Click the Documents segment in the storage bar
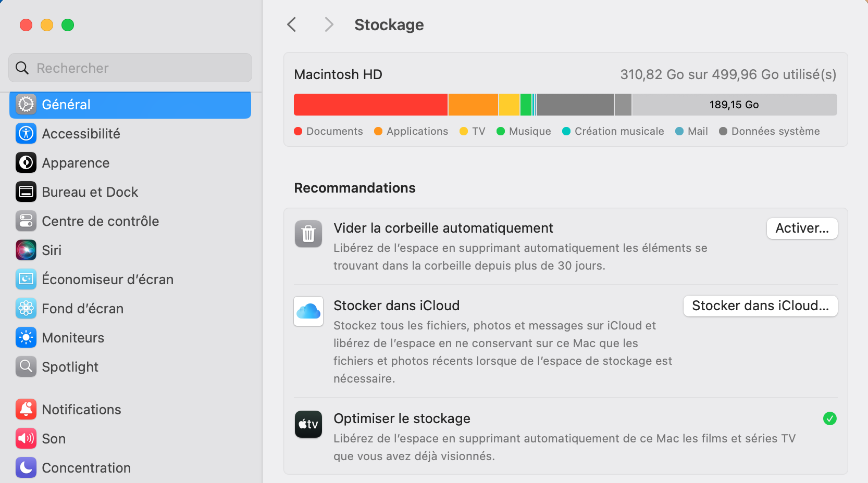 [x=370, y=104]
